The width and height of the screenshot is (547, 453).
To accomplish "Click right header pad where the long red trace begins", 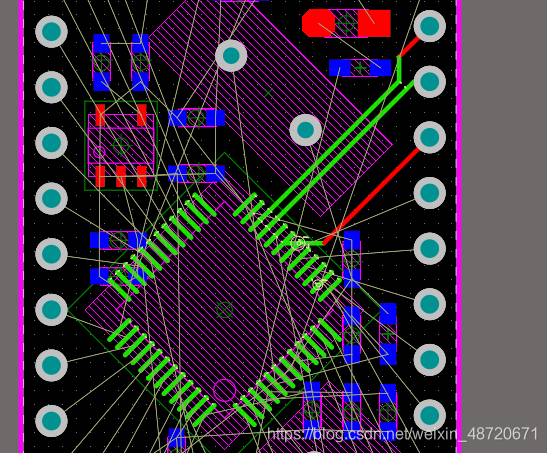I will [430, 137].
